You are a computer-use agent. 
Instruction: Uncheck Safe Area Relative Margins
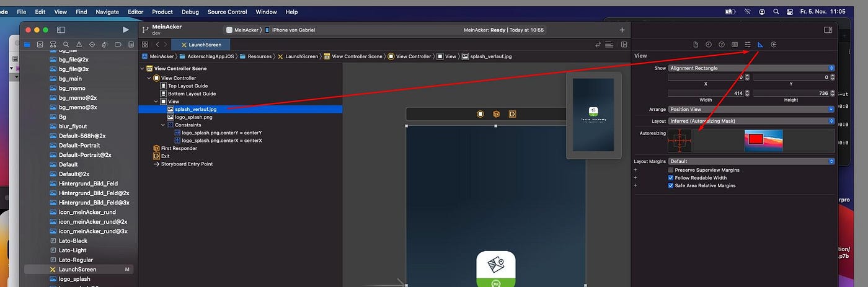coord(671,185)
